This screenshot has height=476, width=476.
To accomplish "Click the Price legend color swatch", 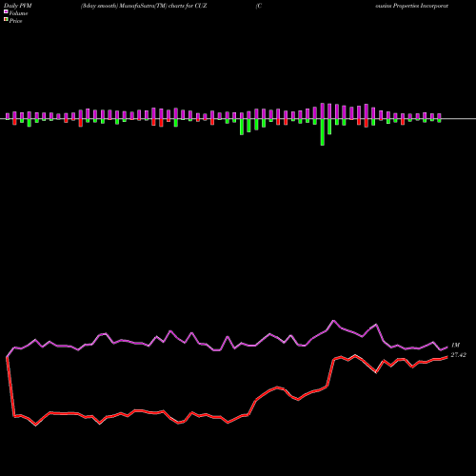I will (x=6, y=20).
